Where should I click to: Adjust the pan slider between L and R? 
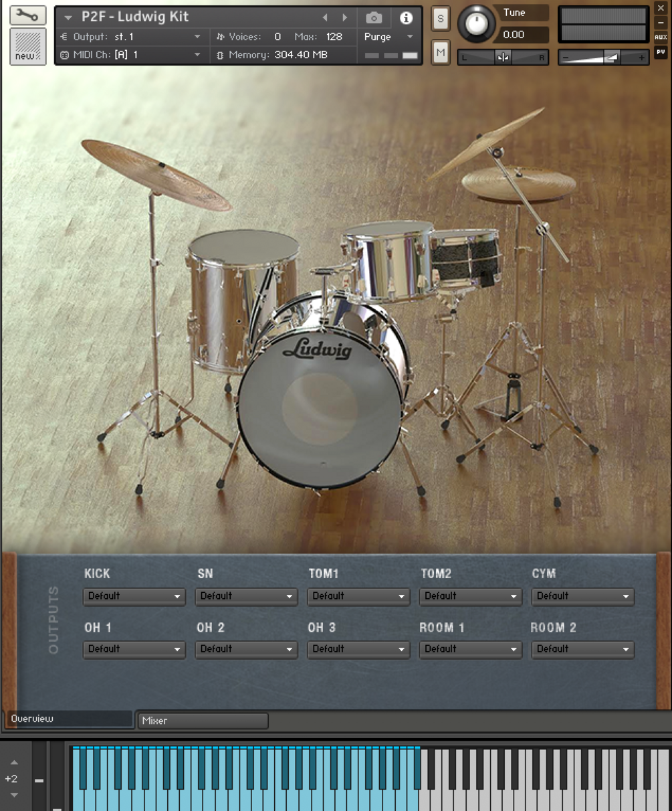(503, 58)
